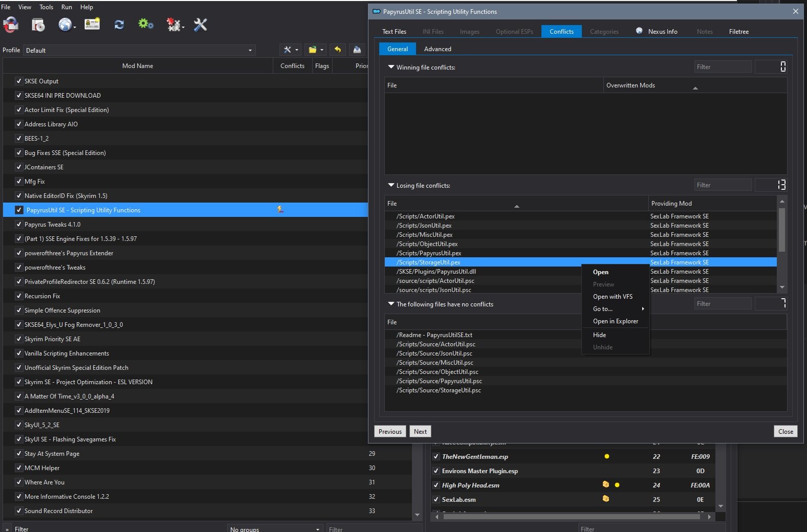Open the Executables green gears icon
This screenshot has height=532, width=807.
[146, 24]
